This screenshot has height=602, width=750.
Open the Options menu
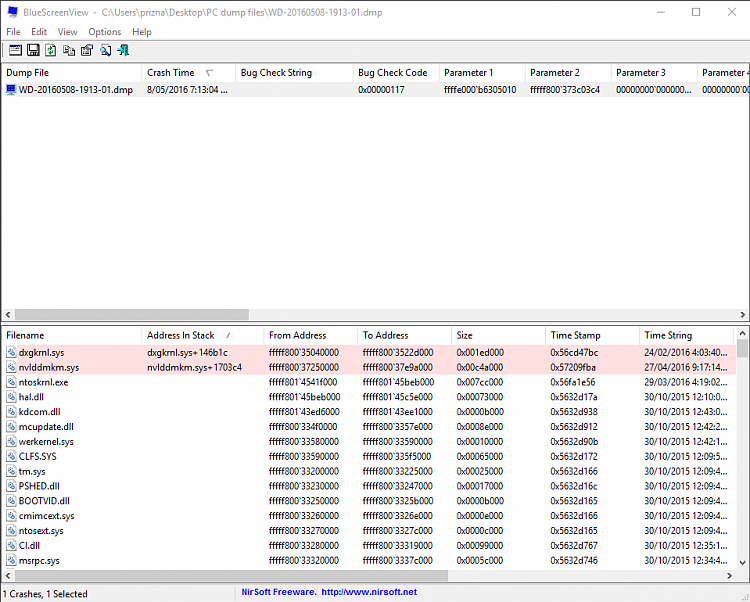click(x=105, y=32)
